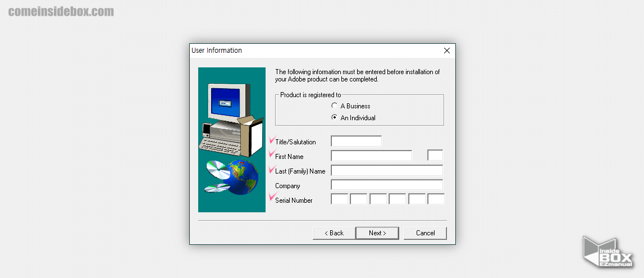Focus the Last (Family) Name field

tap(387, 170)
